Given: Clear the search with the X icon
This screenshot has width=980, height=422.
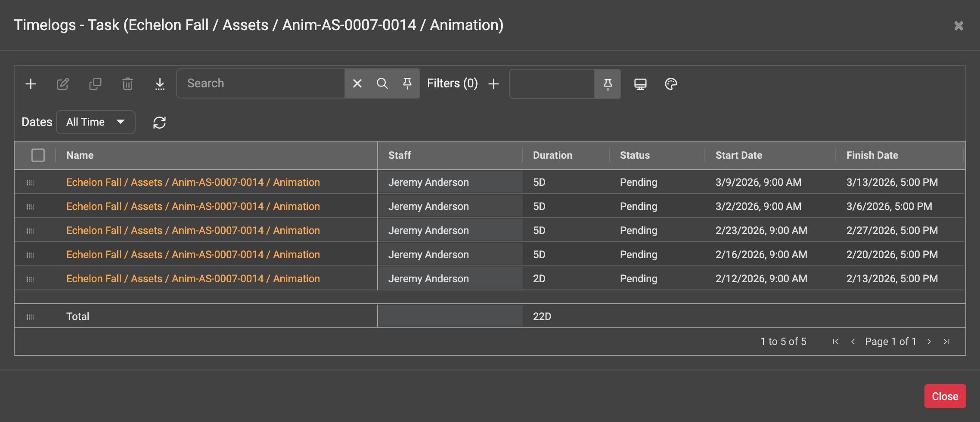Looking at the screenshot, I should tap(357, 83).
